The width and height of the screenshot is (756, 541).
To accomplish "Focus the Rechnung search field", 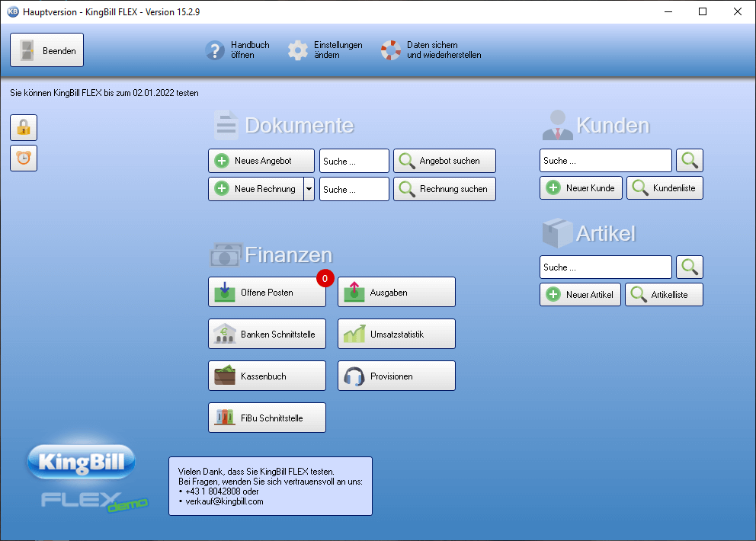I will pos(354,189).
